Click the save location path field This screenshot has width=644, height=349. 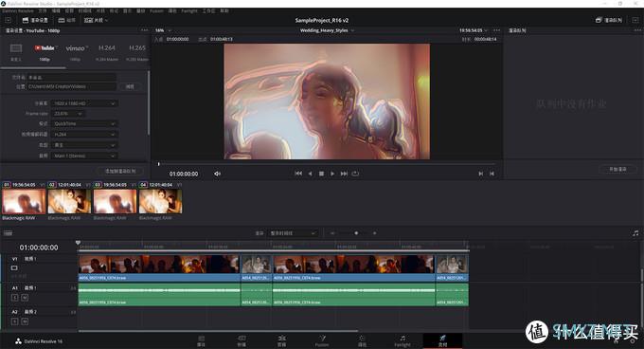(x=72, y=86)
